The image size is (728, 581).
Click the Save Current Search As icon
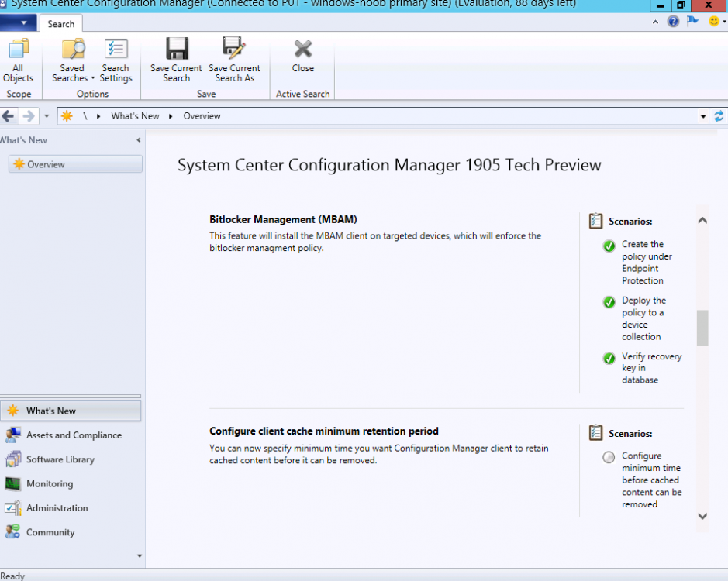point(234,49)
